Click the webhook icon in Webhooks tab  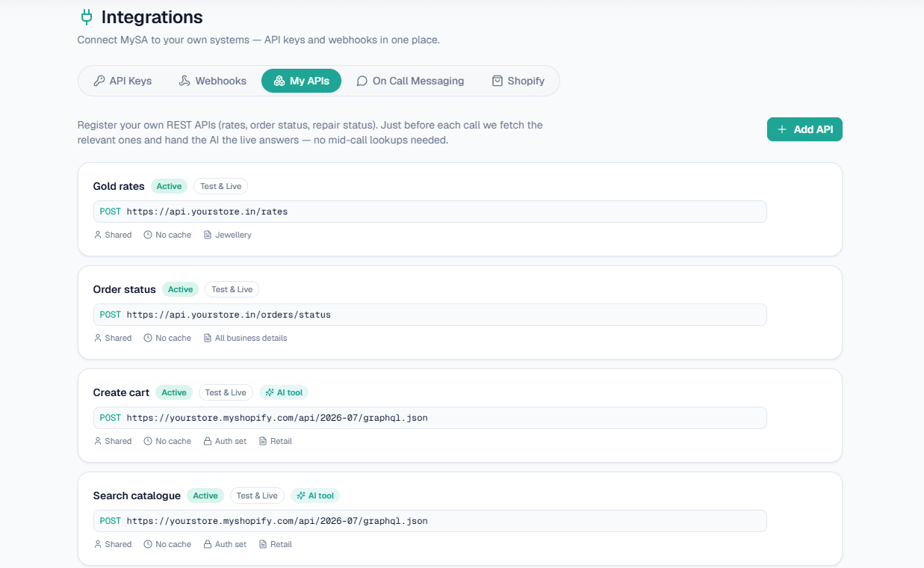pyautogui.click(x=185, y=81)
